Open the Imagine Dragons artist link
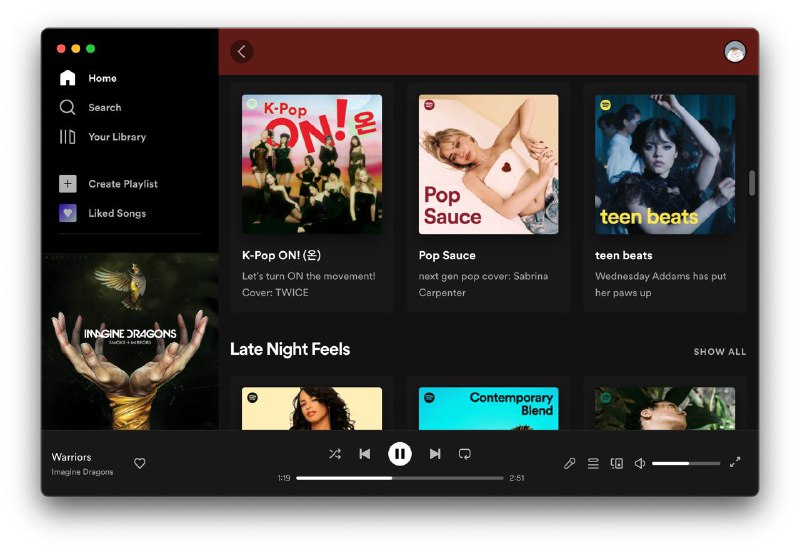The height and width of the screenshot is (551, 800). 82,472
